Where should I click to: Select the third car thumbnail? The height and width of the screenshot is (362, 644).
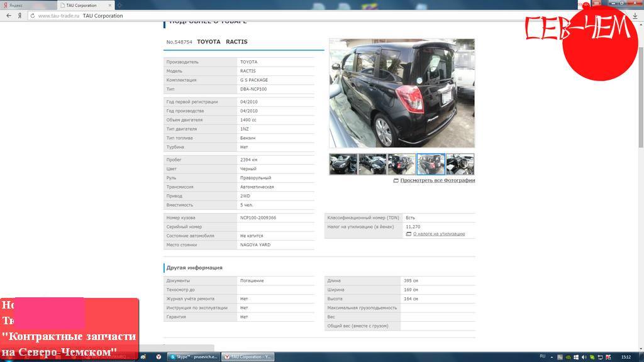pos(402,164)
